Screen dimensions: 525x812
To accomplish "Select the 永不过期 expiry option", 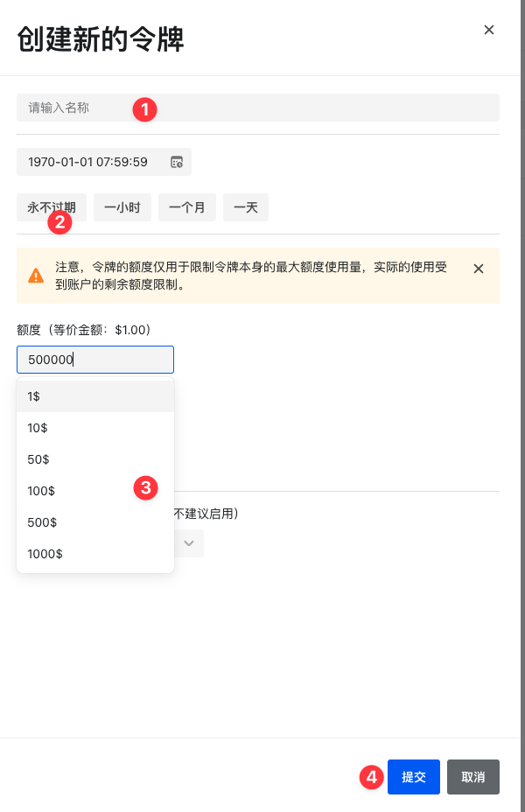I will [x=52, y=207].
